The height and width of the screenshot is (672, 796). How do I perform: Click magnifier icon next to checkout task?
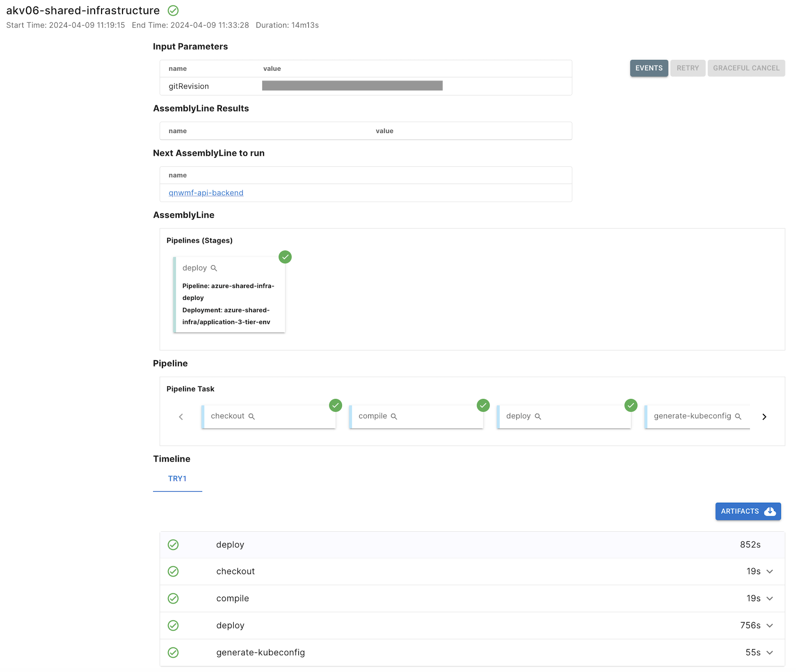pyautogui.click(x=252, y=416)
